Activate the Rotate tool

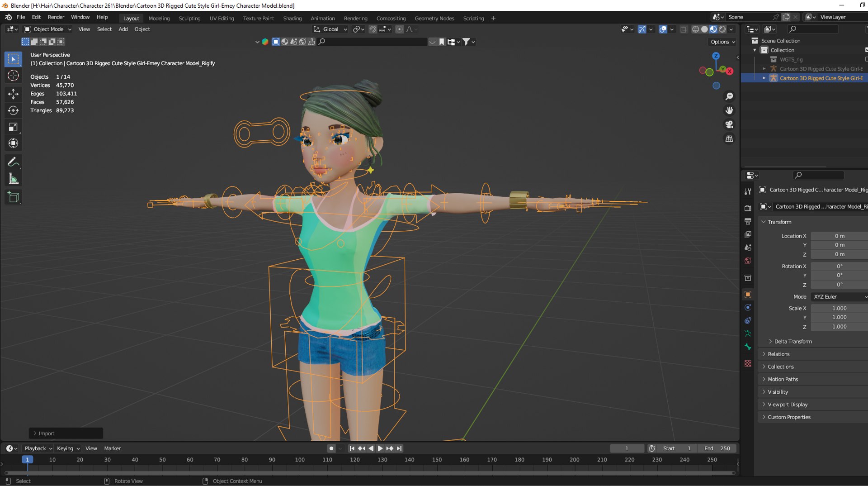pos(13,110)
